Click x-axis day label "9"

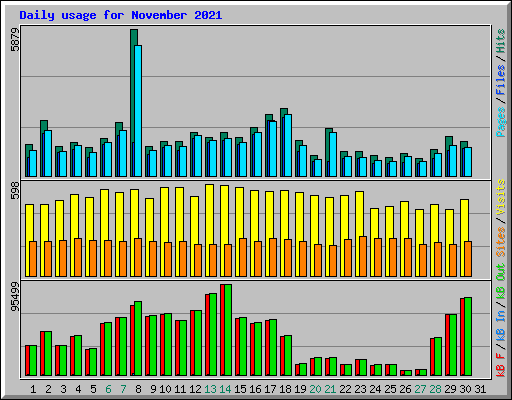coord(153,389)
